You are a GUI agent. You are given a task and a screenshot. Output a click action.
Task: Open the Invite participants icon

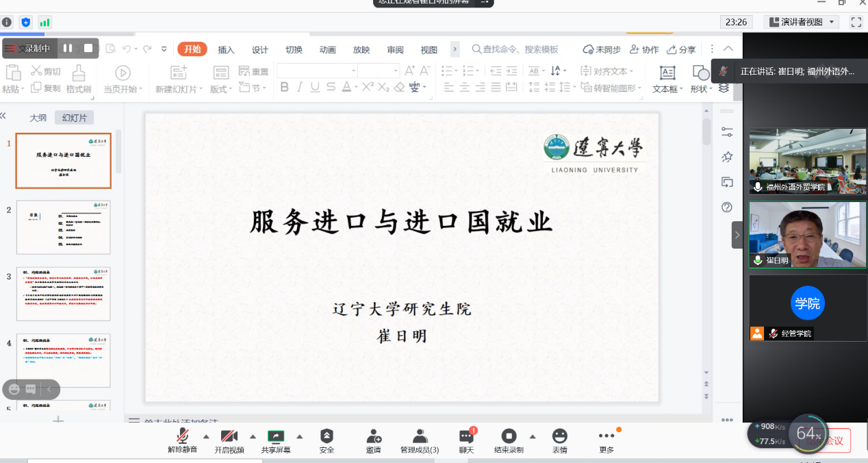pyautogui.click(x=373, y=436)
